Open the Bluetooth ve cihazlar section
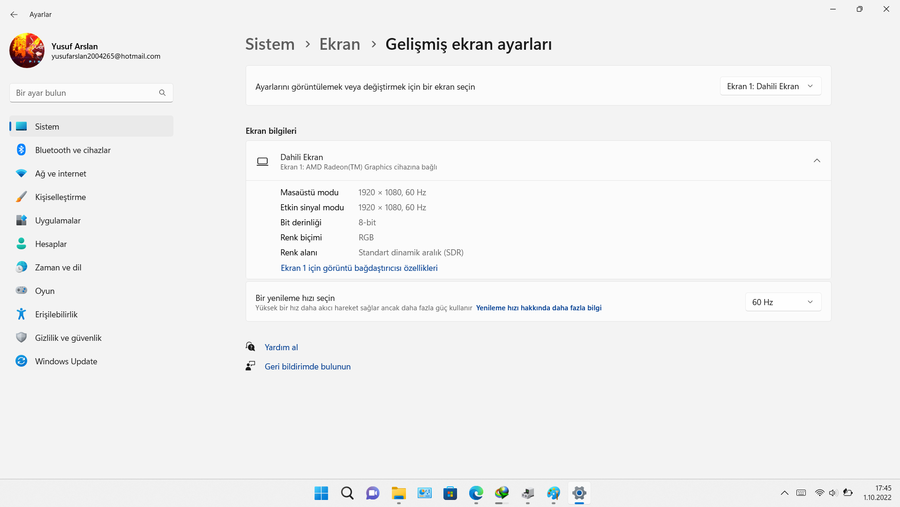The width and height of the screenshot is (900, 507). 72,150
